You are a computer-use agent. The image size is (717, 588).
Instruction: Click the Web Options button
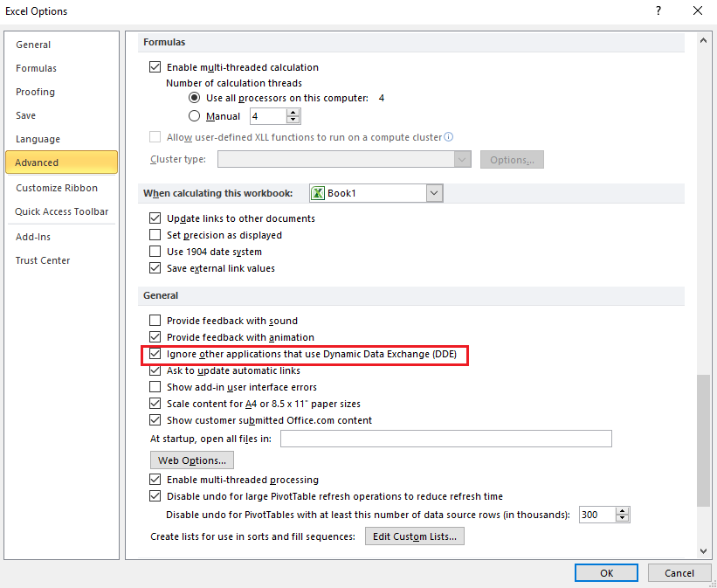(192, 460)
